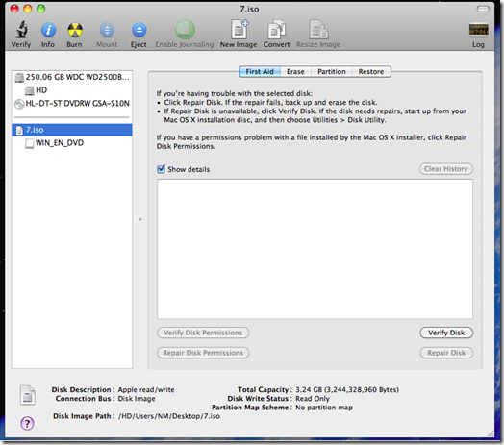The image size is (504, 445).
Task: Click the Mount toolbar icon
Action: coord(107,30)
